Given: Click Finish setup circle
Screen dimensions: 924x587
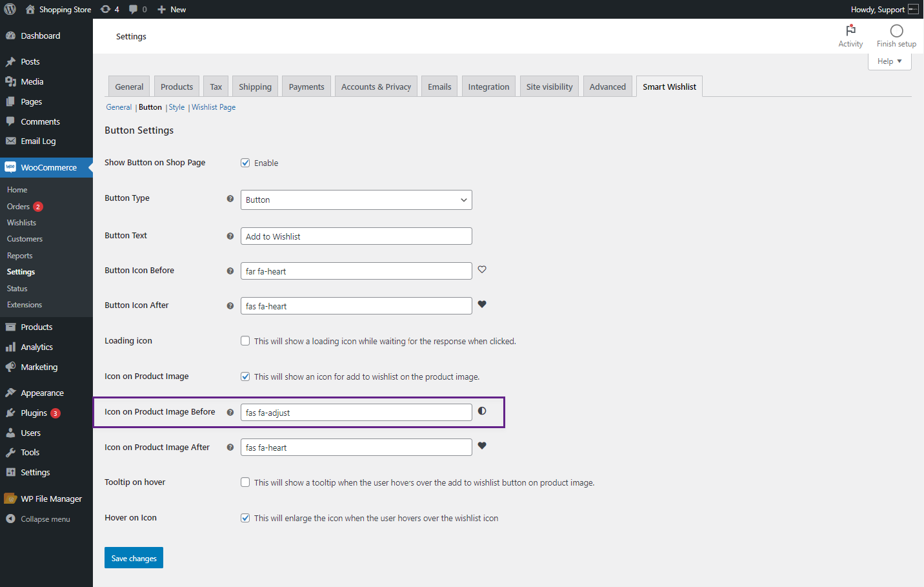Looking at the screenshot, I should click(x=896, y=36).
